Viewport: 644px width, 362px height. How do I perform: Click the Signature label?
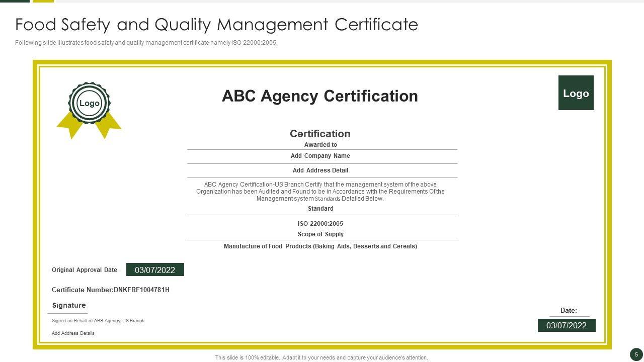click(x=69, y=305)
